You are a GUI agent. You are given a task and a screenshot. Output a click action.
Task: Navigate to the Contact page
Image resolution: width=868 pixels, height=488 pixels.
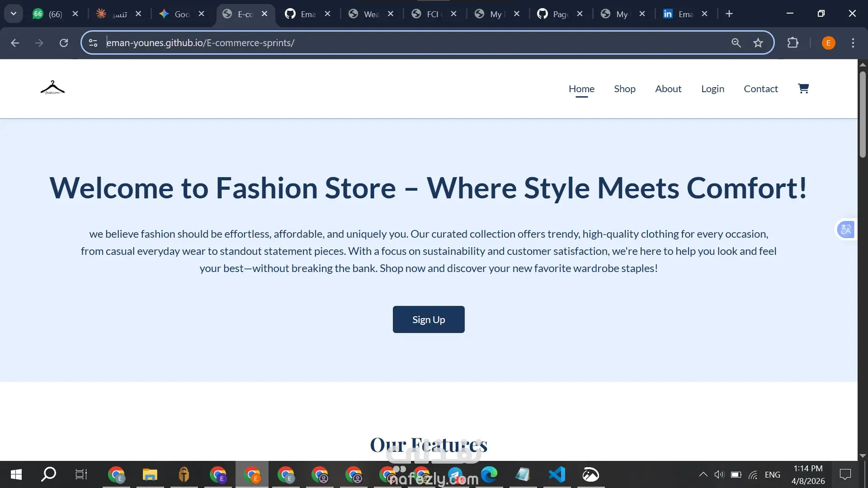(761, 89)
